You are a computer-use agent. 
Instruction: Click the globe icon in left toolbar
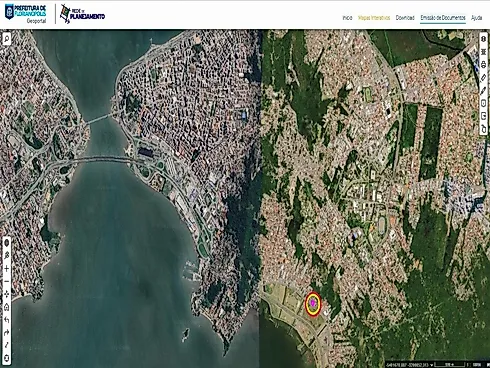coord(6,243)
